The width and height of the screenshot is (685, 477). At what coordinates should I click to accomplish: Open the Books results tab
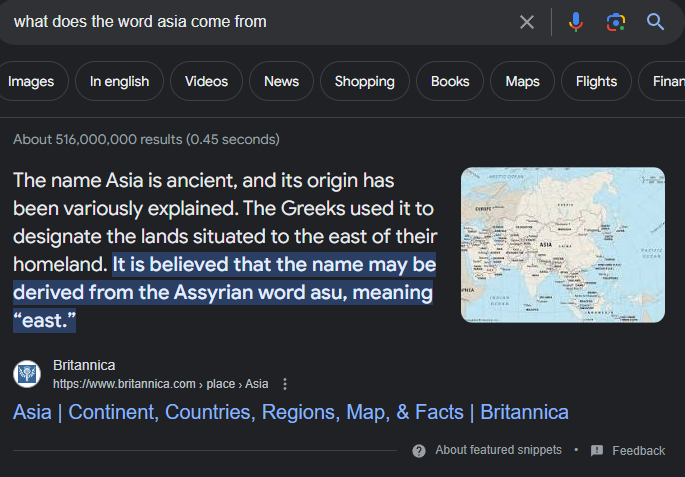pyautogui.click(x=450, y=82)
